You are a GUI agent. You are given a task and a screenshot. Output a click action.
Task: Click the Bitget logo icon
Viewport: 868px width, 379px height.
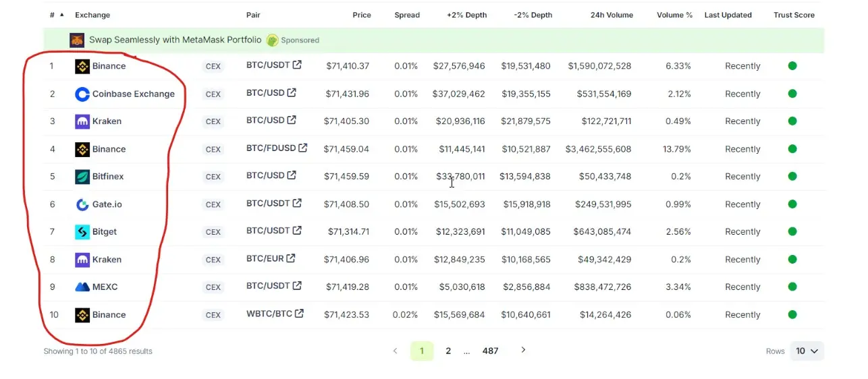tap(82, 232)
